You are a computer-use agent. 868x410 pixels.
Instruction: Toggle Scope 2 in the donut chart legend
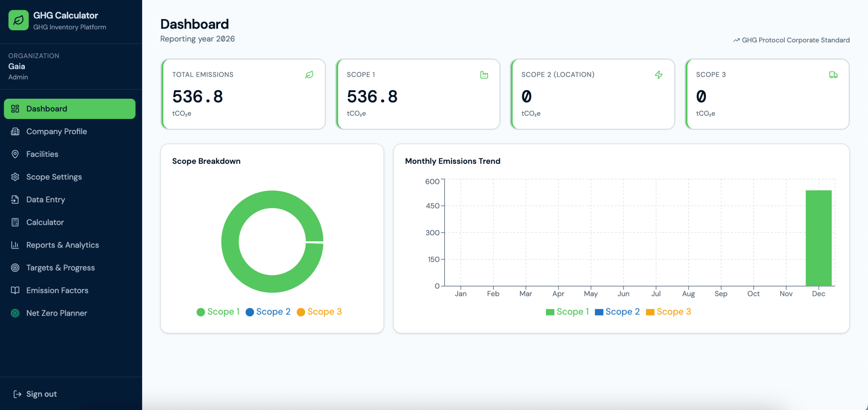(268, 312)
